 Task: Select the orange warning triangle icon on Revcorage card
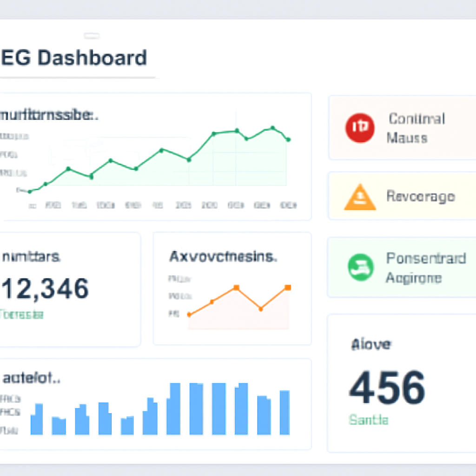pyautogui.click(x=359, y=196)
